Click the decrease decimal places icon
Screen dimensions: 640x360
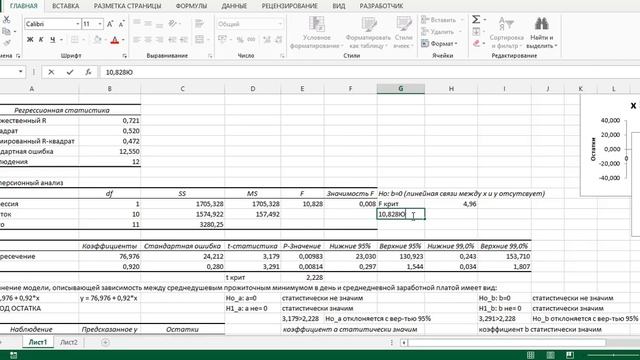pyautogui.click(x=278, y=40)
